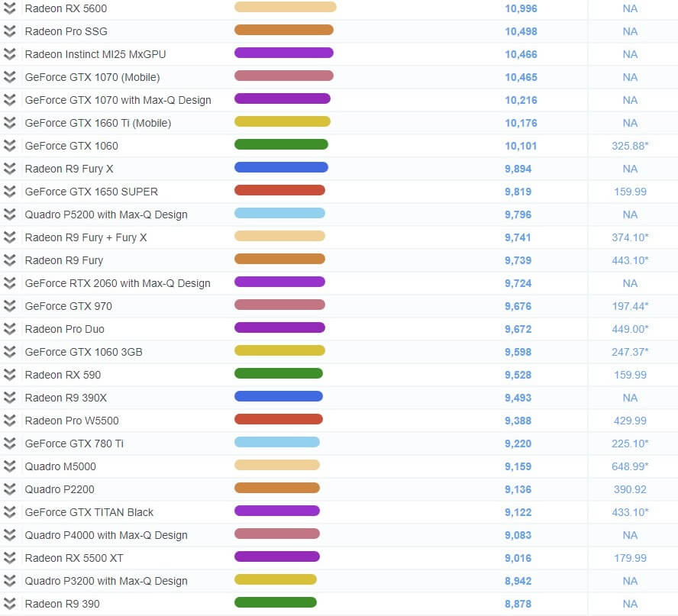Click the score 10,996 for Radeon RX 5600
The image size is (678, 616).
521,8
